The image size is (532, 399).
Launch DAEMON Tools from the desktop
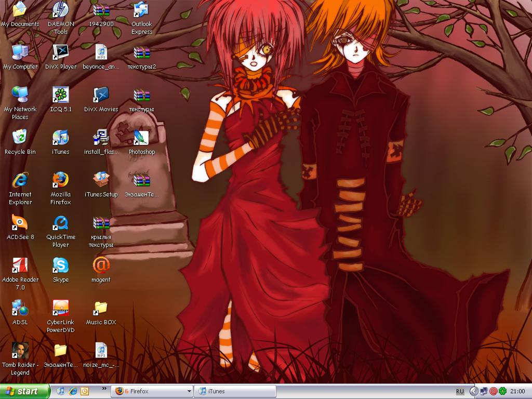(x=61, y=18)
